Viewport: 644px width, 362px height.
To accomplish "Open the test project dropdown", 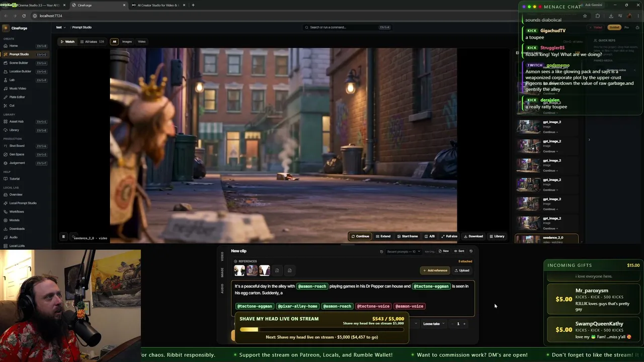I will click(x=61, y=27).
